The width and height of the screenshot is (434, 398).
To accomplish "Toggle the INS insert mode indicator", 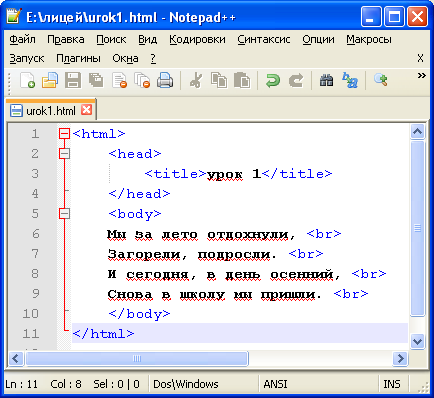I will pyautogui.click(x=392, y=384).
